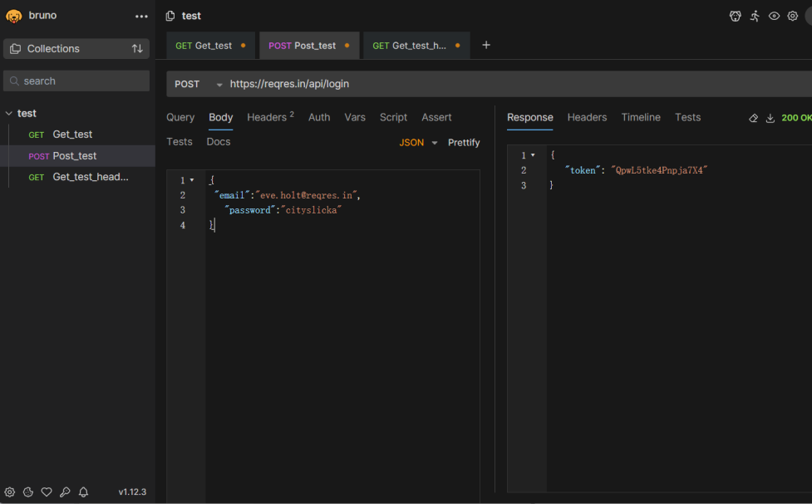Viewport: 812px width, 504px height.
Task: Click the Prettify button
Action: point(464,142)
